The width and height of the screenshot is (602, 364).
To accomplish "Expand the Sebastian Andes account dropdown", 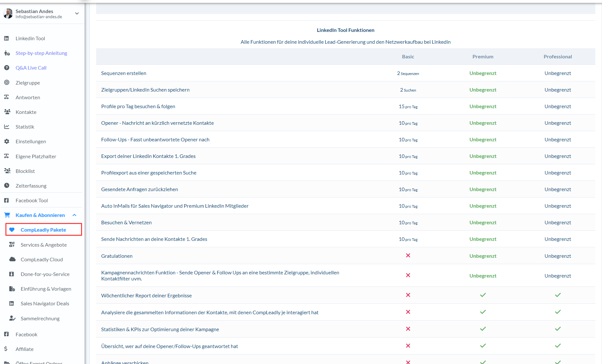I will (77, 13).
